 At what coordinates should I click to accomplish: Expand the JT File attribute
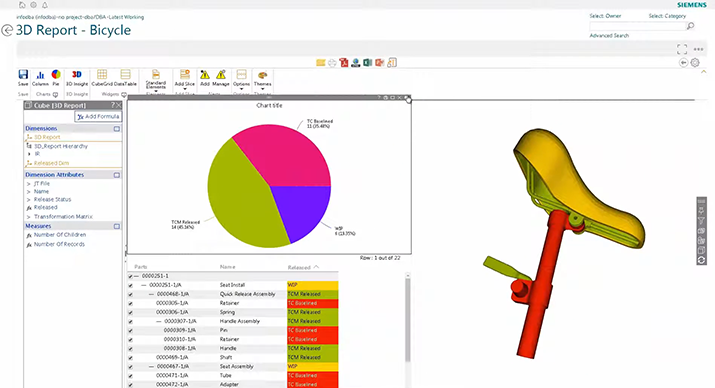click(29, 184)
